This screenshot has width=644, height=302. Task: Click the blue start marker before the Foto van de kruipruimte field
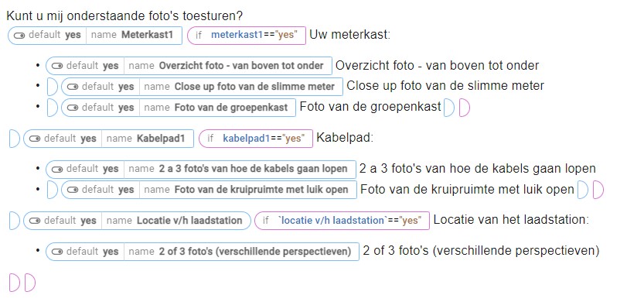click(52, 190)
